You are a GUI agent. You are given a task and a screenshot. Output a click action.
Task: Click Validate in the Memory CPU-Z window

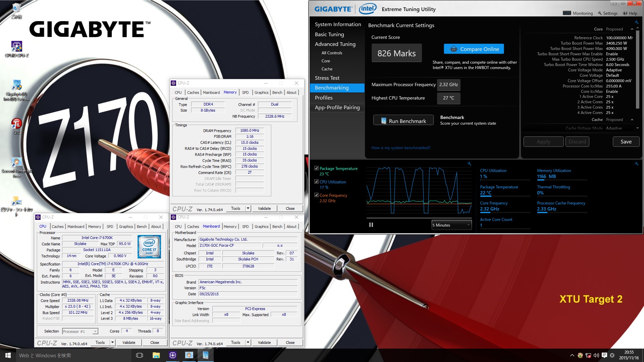coord(264,208)
